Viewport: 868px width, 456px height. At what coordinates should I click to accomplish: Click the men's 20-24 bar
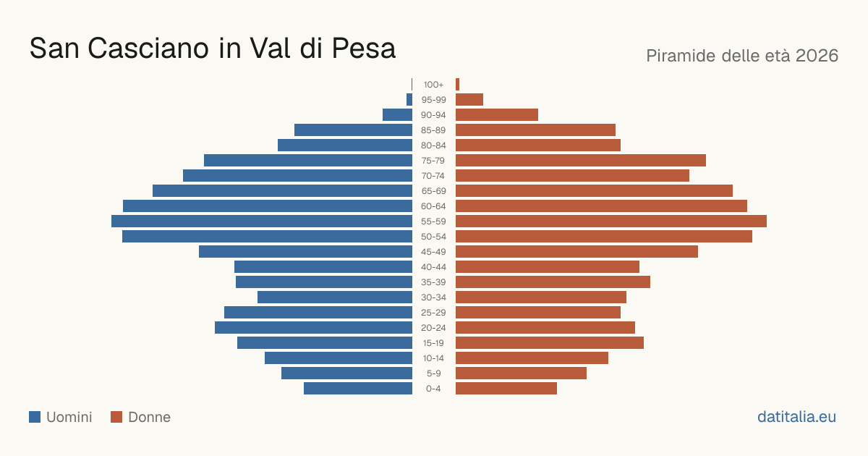point(313,328)
